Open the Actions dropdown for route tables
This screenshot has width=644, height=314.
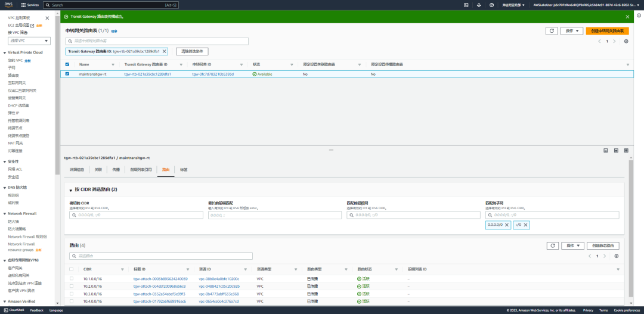[x=572, y=31]
